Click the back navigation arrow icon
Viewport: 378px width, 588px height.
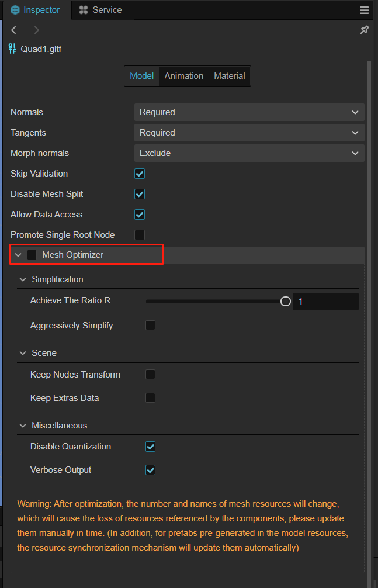14,30
